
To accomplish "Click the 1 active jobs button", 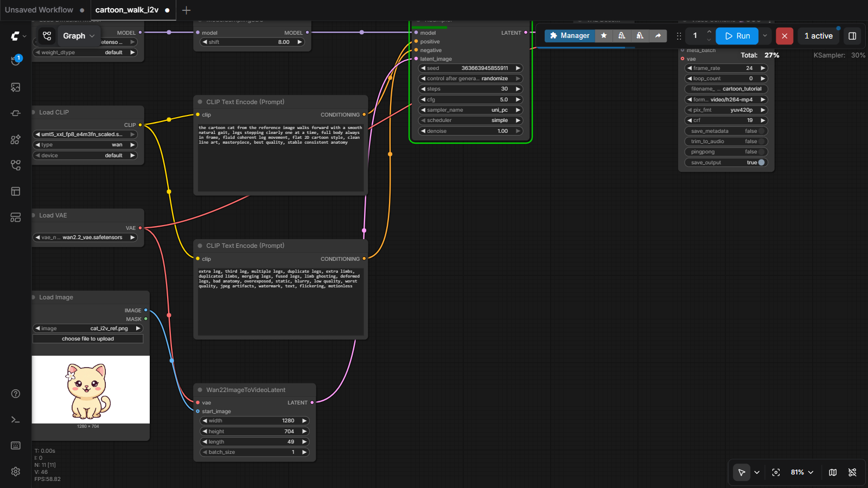I will [x=818, y=36].
